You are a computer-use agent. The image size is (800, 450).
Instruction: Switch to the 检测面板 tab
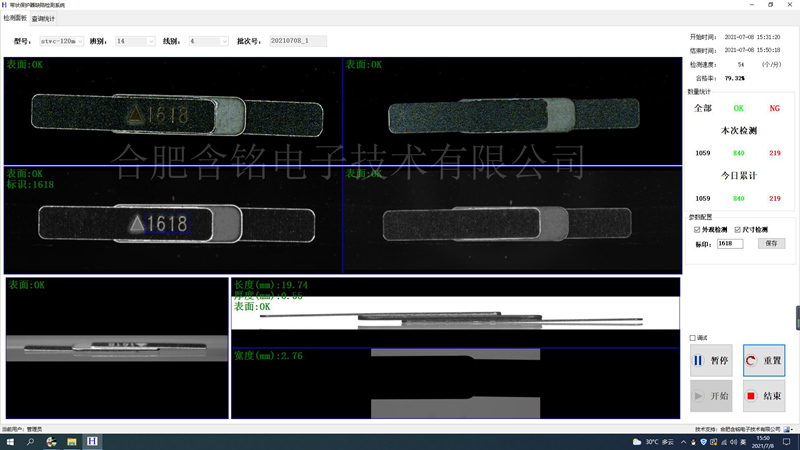[x=15, y=18]
